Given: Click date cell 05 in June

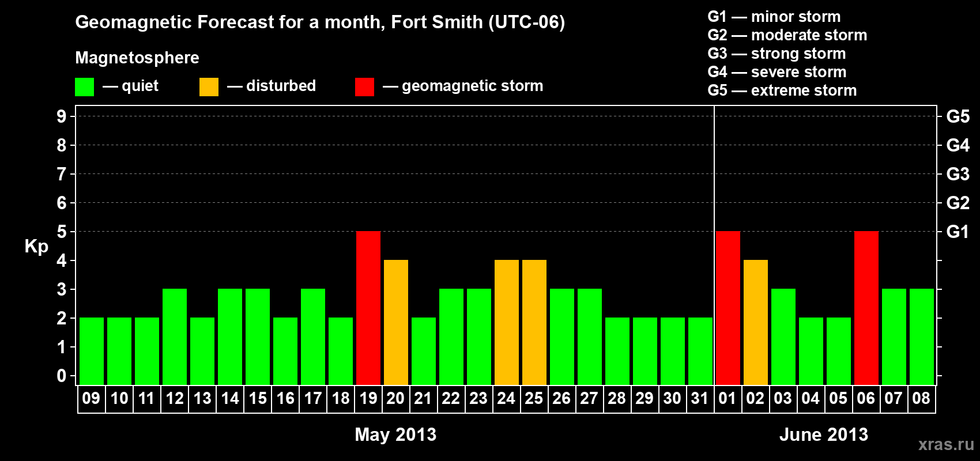Looking at the screenshot, I should click(x=839, y=399).
